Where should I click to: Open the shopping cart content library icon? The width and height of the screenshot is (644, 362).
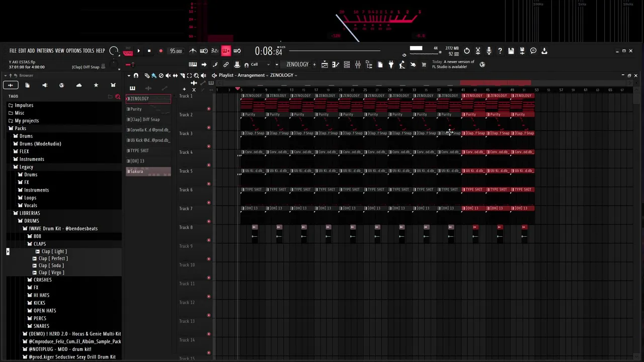pos(424,64)
